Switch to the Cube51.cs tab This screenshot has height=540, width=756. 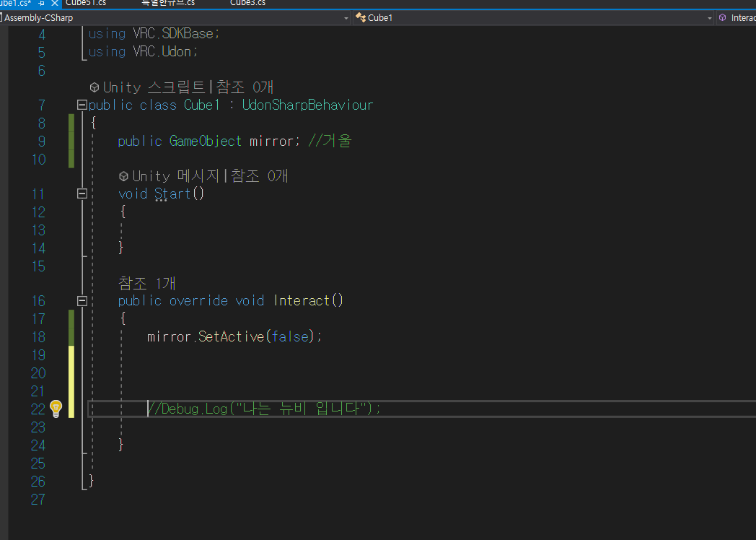coord(86,3)
